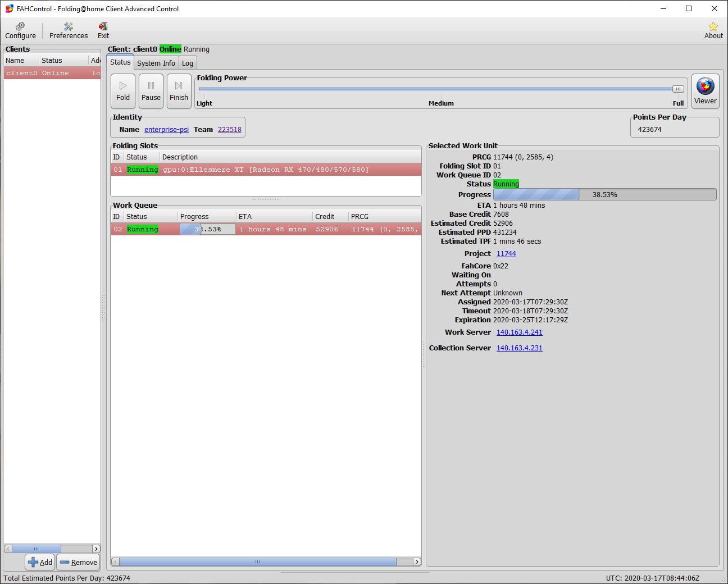The width and height of the screenshot is (728, 584).
Task: Click the Fold play button
Action: [123, 91]
